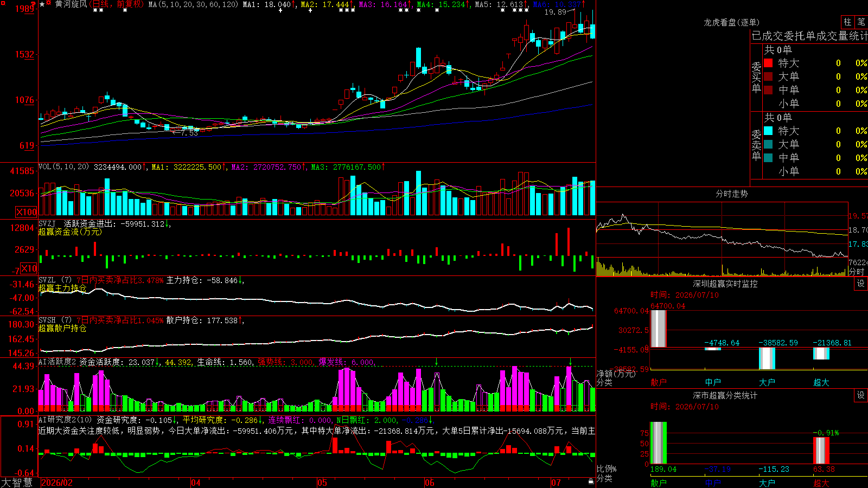Screen dimensions: 868x488
Task: Click the SVZL (7) indicator name
Action: pos(55,280)
